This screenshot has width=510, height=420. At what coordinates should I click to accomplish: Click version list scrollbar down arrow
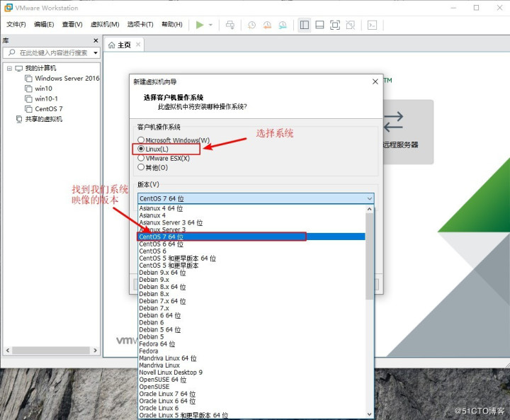click(370, 414)
